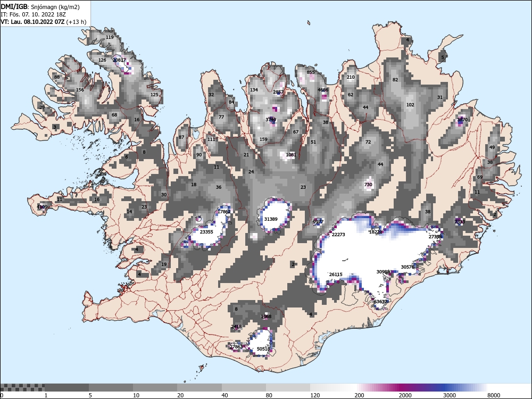Click snow value '49' on the east coast
532x399 pixels.
point(492,147)
